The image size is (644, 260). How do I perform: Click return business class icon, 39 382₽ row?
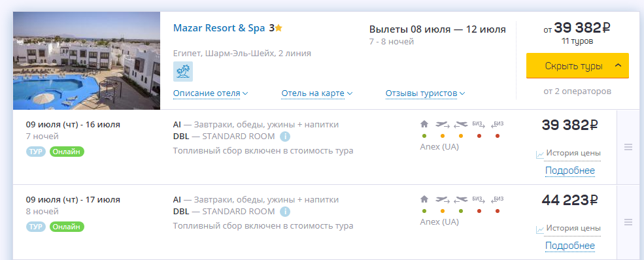tap(497, 124)
